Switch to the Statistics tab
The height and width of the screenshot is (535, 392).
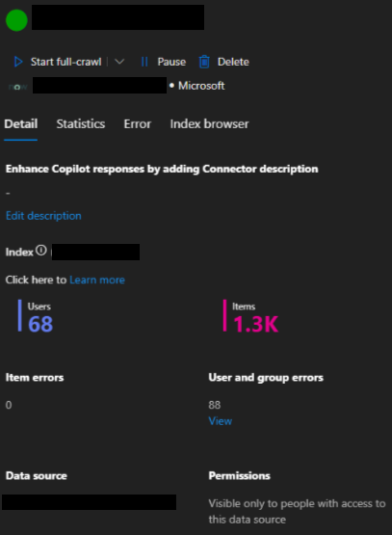(x=81, y=123)
